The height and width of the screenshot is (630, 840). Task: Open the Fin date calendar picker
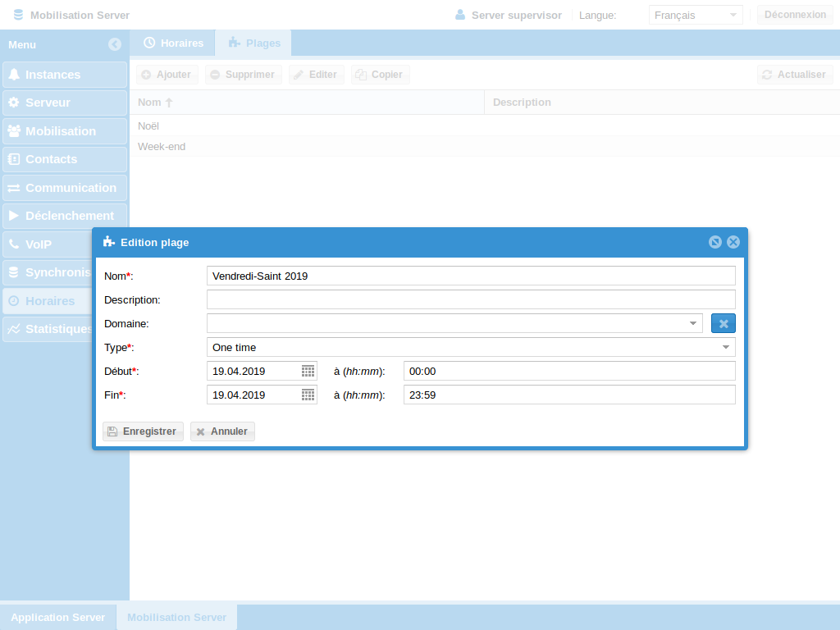(308, 395)
